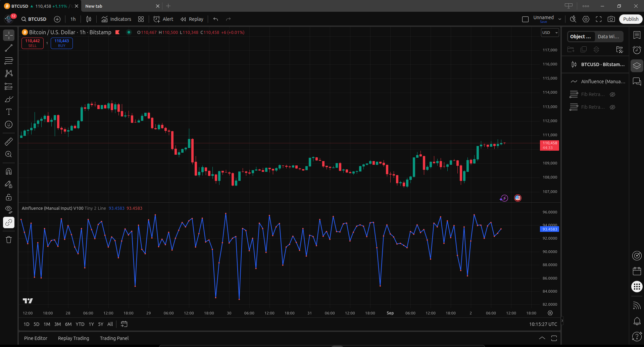
Task: Open the Alerts clock icon in right sidebar
Action: click(x=637, y=50)
